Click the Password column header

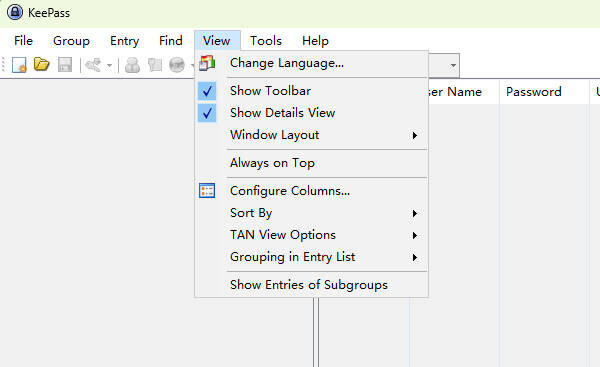click(543, 92)
